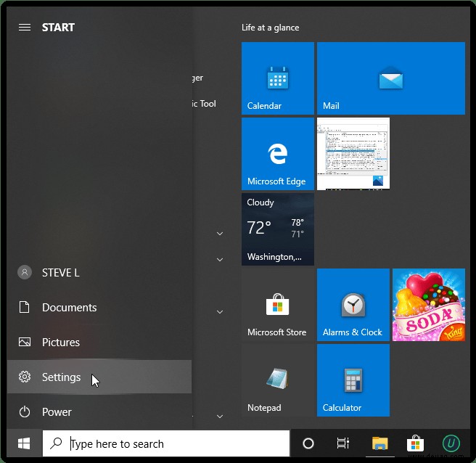This screenshot has height=463, width=476.
Task: Open the Calculator tile
Action: [353, 380]
